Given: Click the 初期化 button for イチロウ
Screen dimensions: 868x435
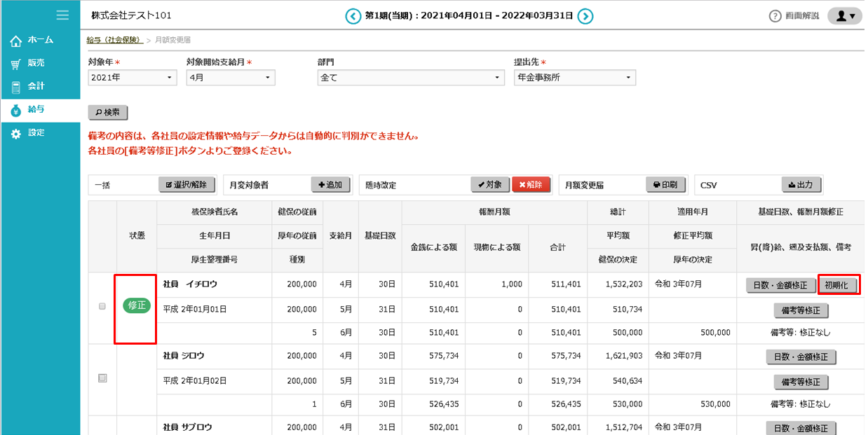Looking at the screenshot, I should 838,285.
